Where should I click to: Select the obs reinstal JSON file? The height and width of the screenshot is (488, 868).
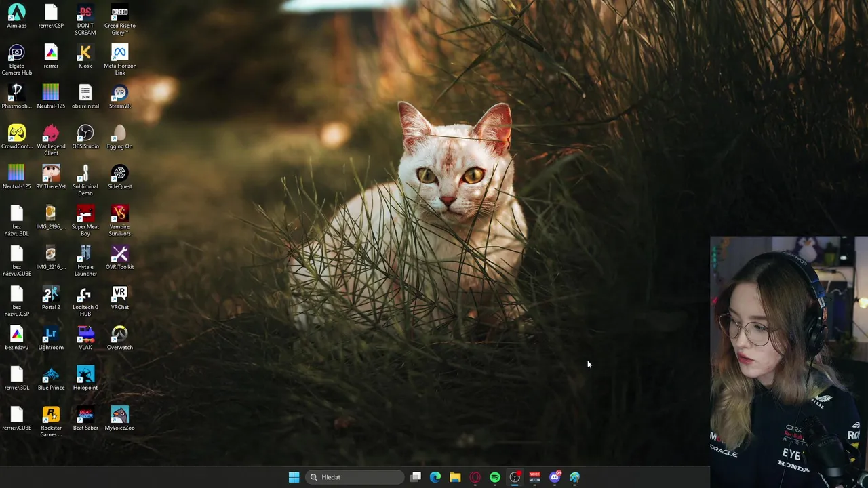[x=85, y=97]
